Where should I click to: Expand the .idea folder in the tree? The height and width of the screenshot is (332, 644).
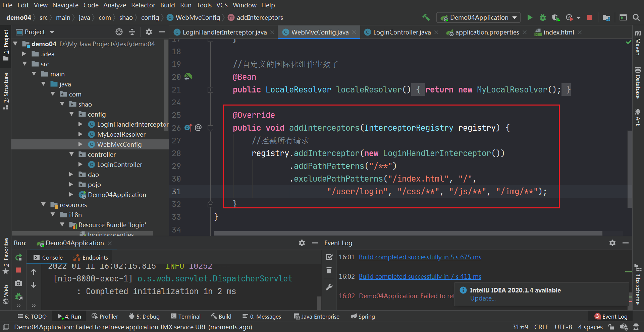[24, 54]
